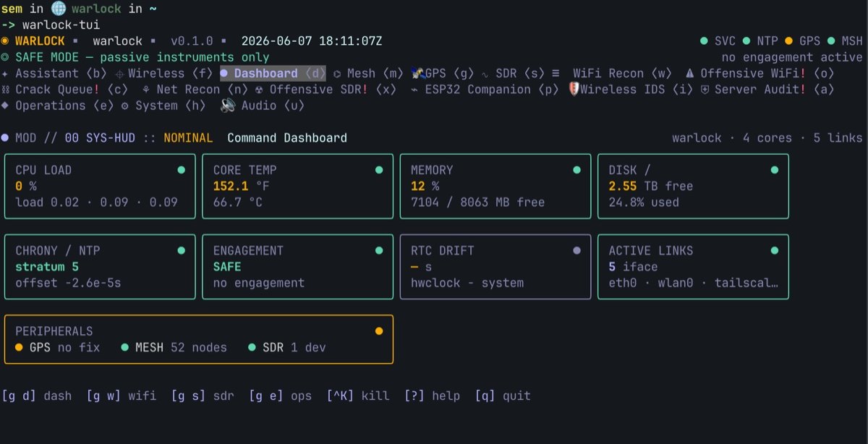868x444 pixels.
Task: Click the shield icon beside Wireless IDS
Action: [x=575, y=89]
